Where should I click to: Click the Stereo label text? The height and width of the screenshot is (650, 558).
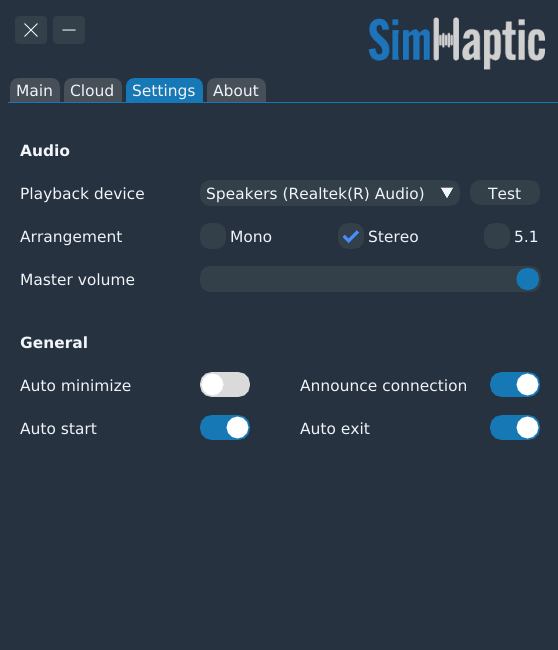point(393,237)
